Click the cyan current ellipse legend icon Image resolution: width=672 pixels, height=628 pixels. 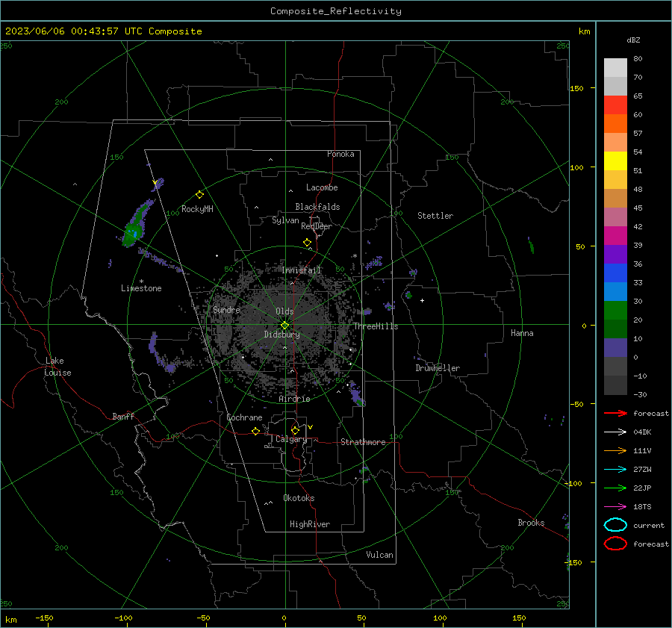tap(615, 525)
